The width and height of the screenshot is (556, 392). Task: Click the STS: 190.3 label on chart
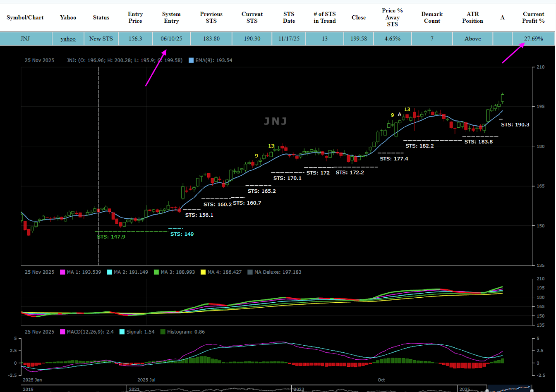click(515, 124)
